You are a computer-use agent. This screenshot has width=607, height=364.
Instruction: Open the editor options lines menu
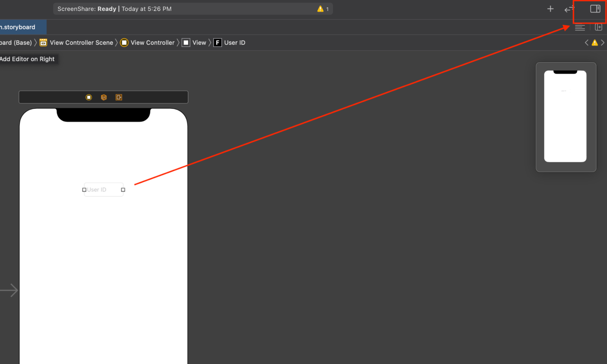pyautogui.click(x=580, y=28)
